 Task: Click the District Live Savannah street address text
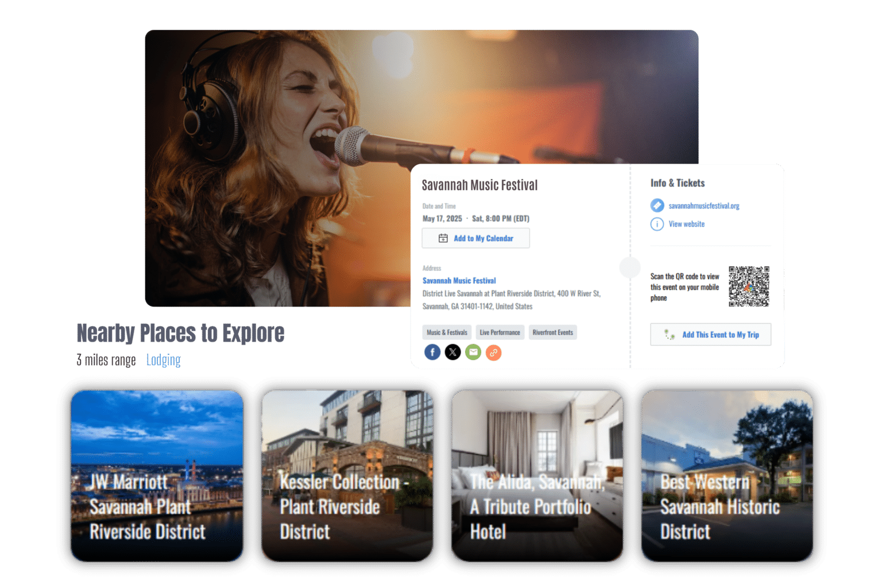click(512, 300)
